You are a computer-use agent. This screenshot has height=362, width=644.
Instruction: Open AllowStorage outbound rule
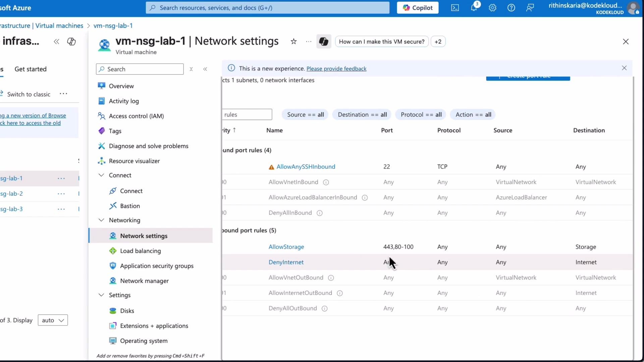[x=286, y=247]
